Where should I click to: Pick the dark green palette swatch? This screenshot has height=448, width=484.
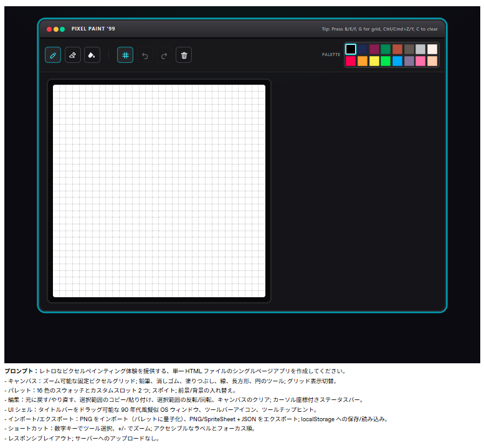pos(386,49)
